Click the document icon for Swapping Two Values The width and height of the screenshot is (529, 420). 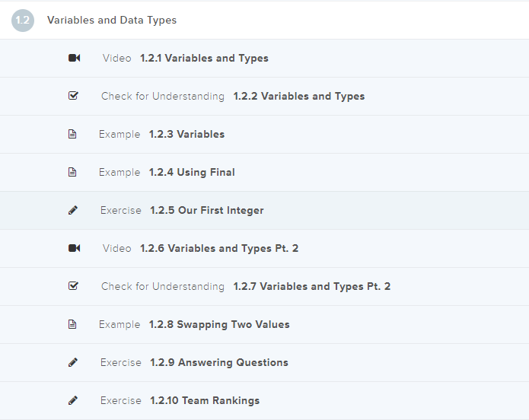(x=73, y=325)
